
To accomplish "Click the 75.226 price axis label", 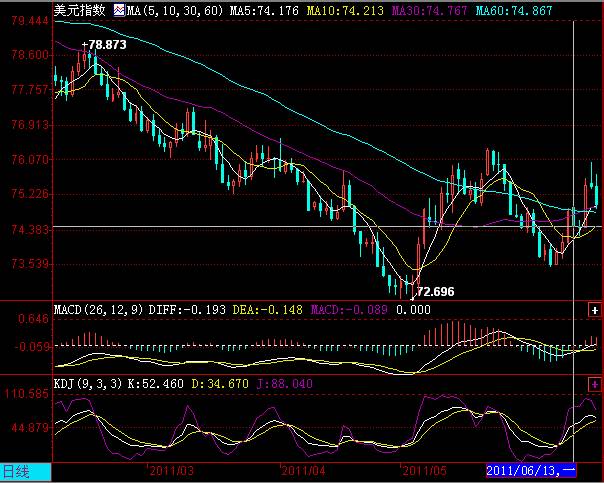I will 30,194.
